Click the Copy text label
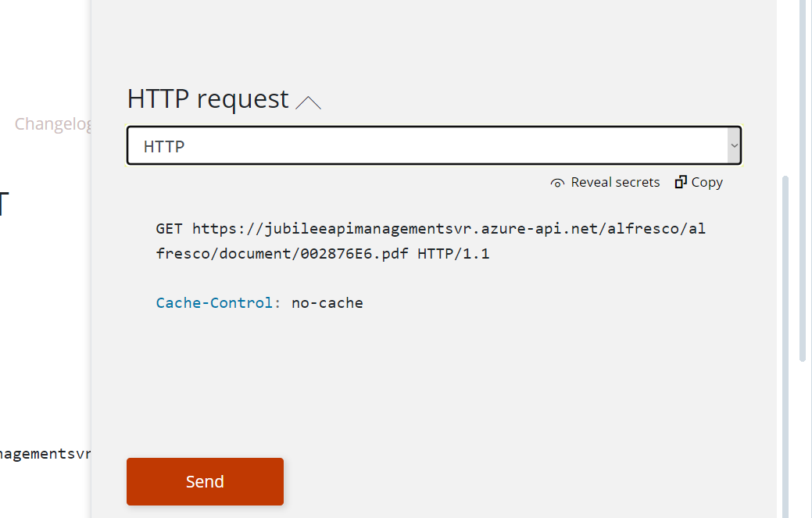The height and width of the screenshot is (518, 812). (x=706, y=182)
